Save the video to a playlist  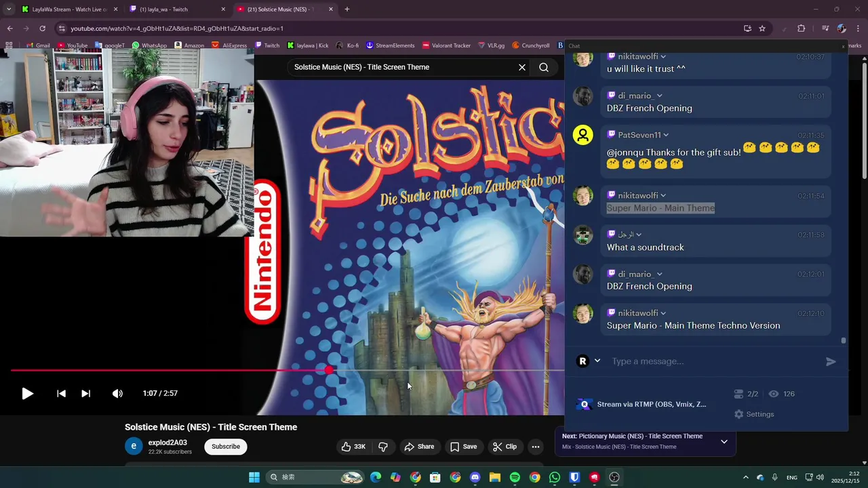point(464,447)
